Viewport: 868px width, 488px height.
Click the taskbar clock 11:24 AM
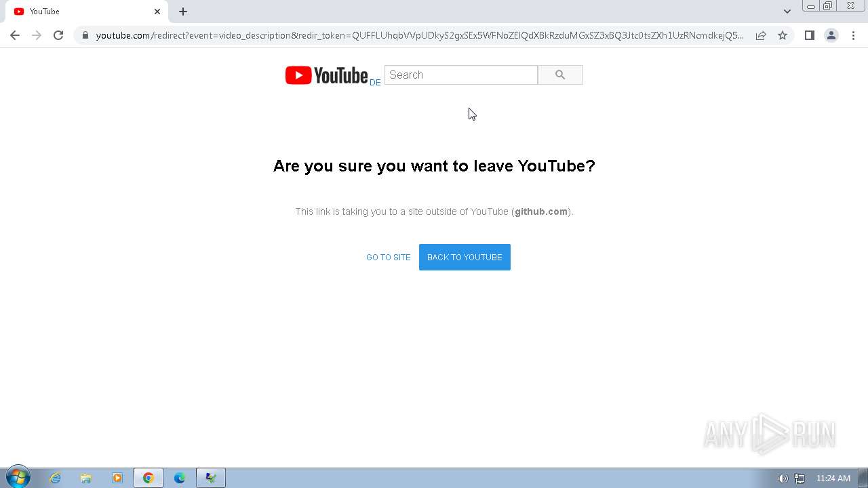pos(833,479)
